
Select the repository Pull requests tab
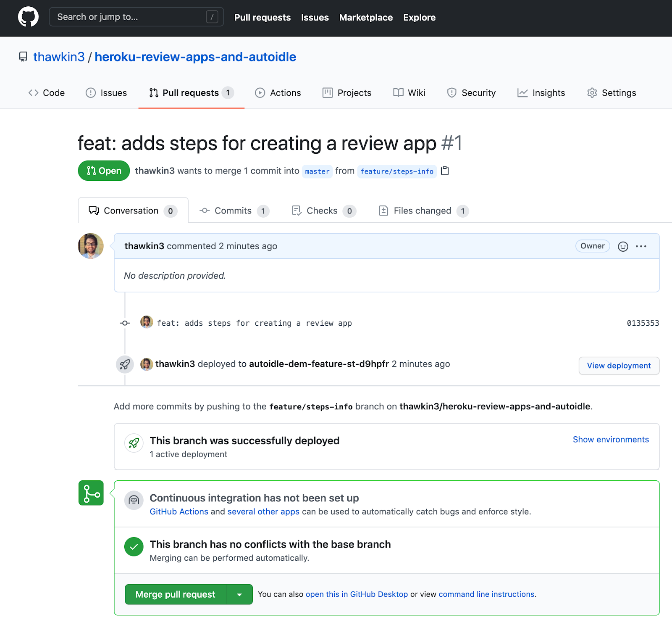(x=192, y=93)
